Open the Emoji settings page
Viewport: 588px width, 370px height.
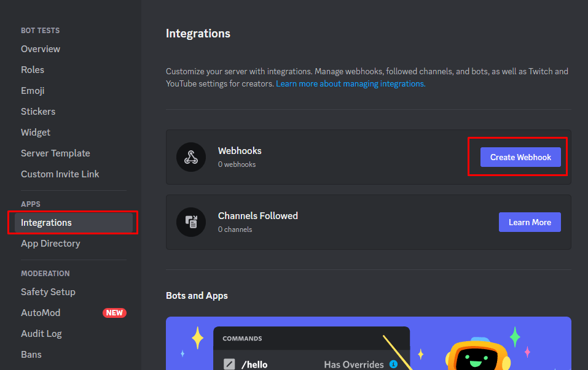(33, 90)
